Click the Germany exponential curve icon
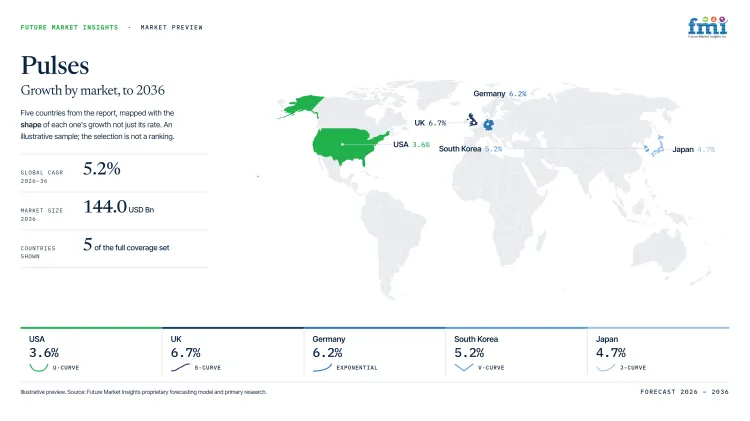The width and height of the screenshot is (750, 421). point(322,367)
